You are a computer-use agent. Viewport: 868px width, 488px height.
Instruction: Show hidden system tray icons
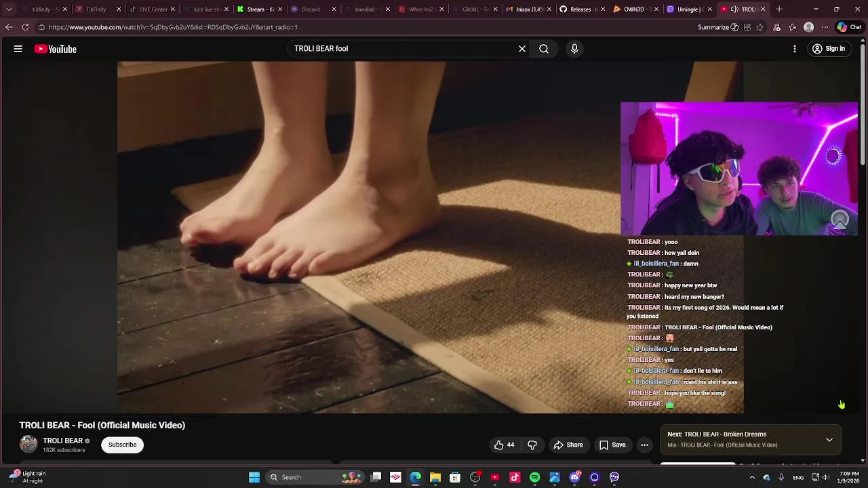pos(751,477)
